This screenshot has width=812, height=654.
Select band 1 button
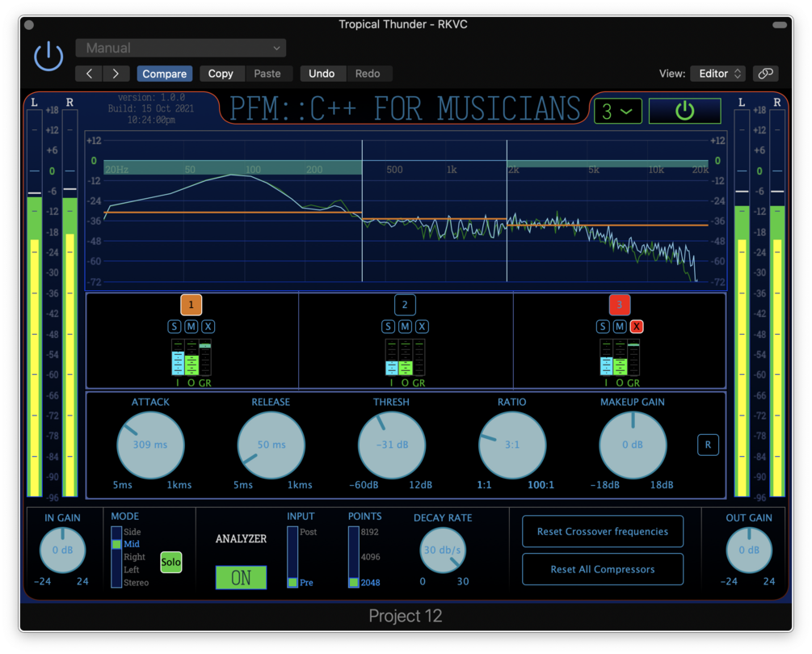tap(191, 305)
